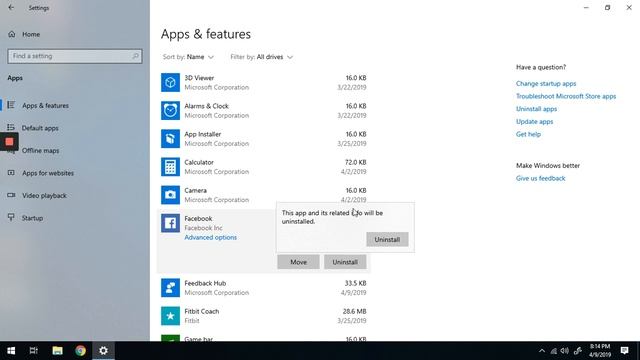Click the Camera app icon
This screenshot has width=640, height=360.
170,195
